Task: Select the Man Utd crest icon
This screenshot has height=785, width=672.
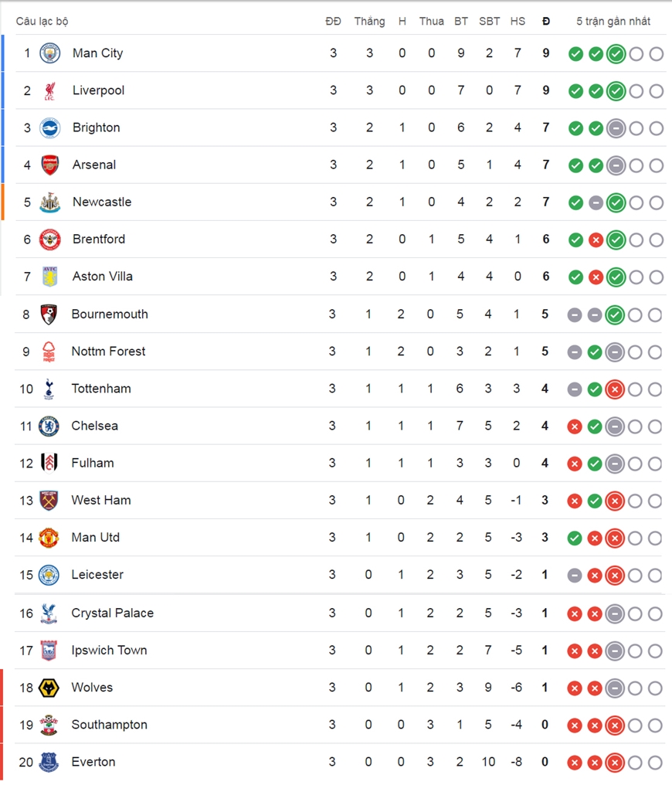Action: [x=49, y=538]
